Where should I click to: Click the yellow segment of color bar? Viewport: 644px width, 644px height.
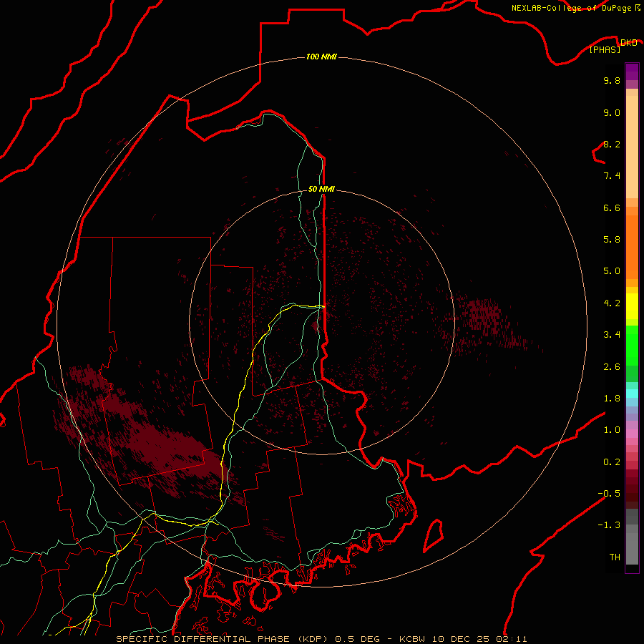tap(632, 306)
